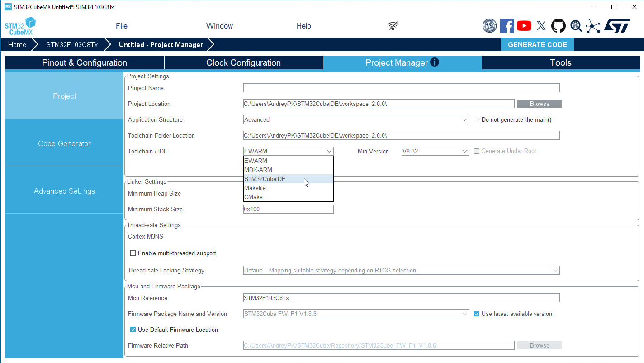644x363 pixels.
Task: Click the Firmware Relative Path field
Action: (x=379, y=346)
